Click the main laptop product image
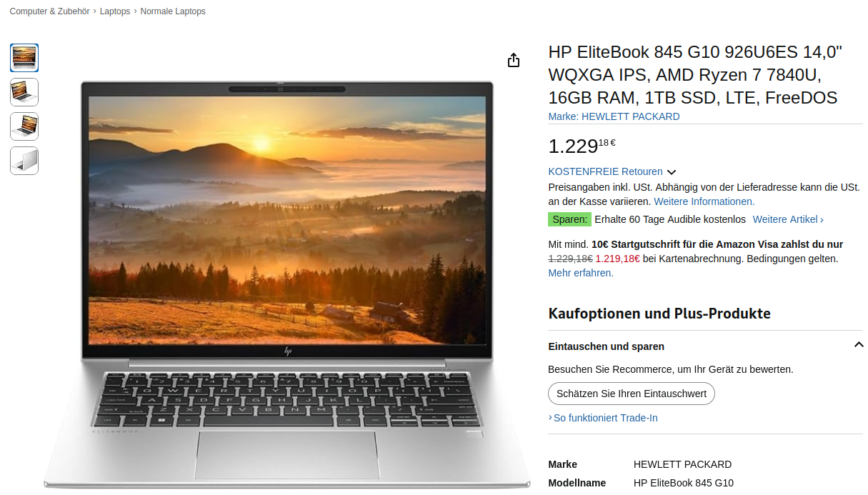The width and height of the screenshot is (868, 495). pos(287,284)
